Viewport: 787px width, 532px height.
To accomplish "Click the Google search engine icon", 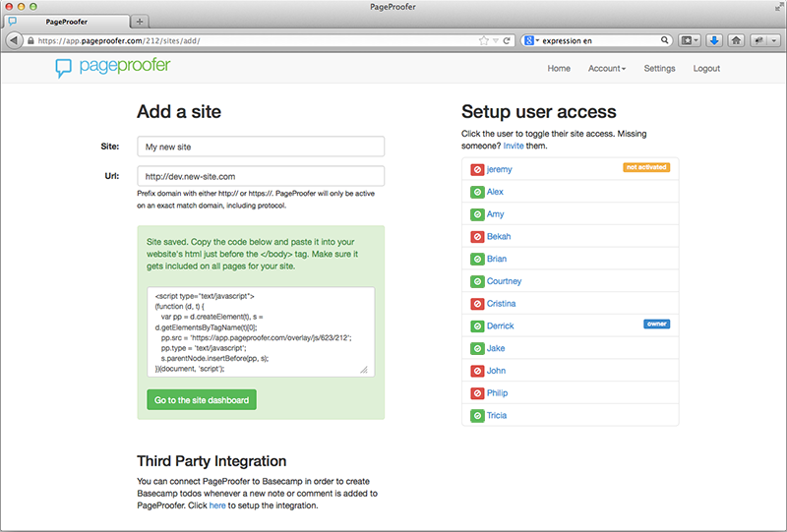I will pos(529,40).
